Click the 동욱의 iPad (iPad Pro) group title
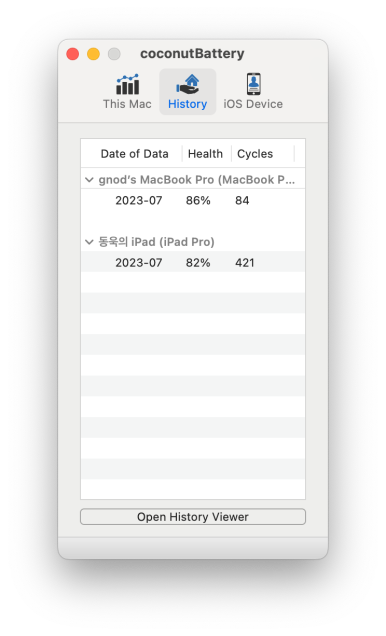Viewport: 386px width, 636px height. click(x=157, y=242)
